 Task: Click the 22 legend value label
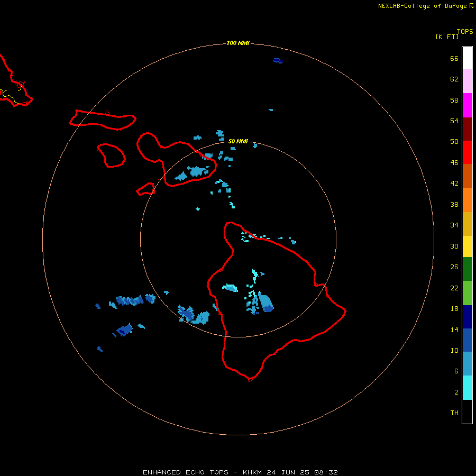pos(454,288)
